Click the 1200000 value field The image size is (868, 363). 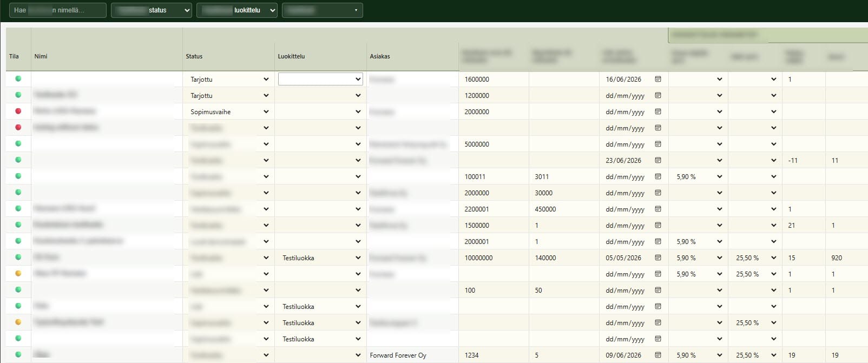click(494, 95)
